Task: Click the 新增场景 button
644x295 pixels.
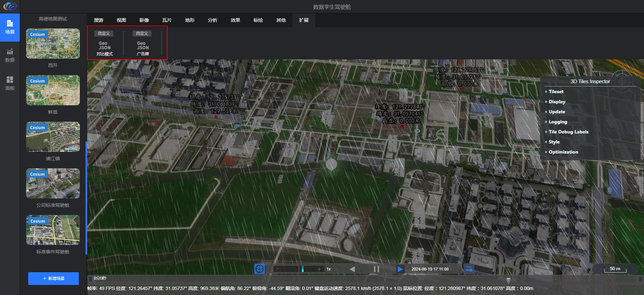Action: [x=53, y=279]
